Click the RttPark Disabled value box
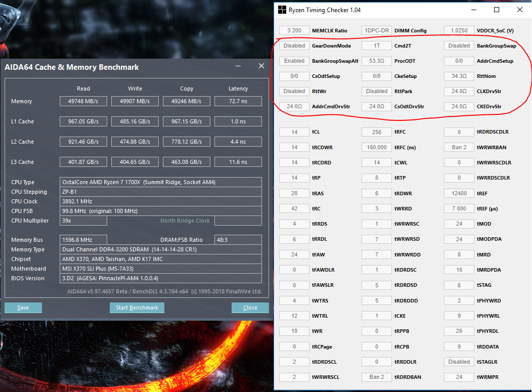The image size is (532, 392). (x=377, y=91)
